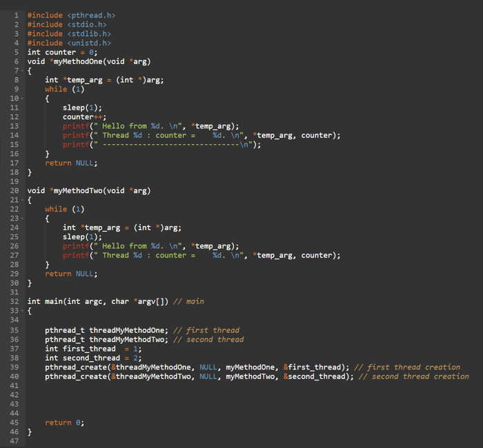This screenshot has width=483, height=448.
Task: Click 'while (1)' on line 22
Action: (65, 210)
